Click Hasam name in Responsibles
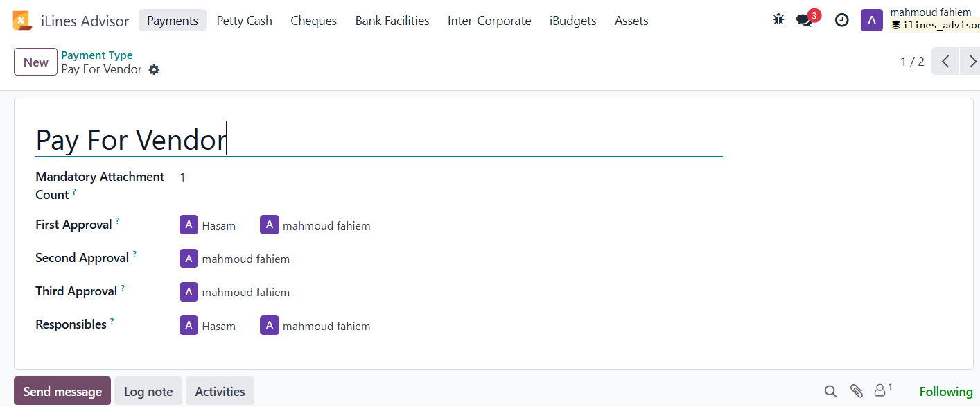 [219, 326]
